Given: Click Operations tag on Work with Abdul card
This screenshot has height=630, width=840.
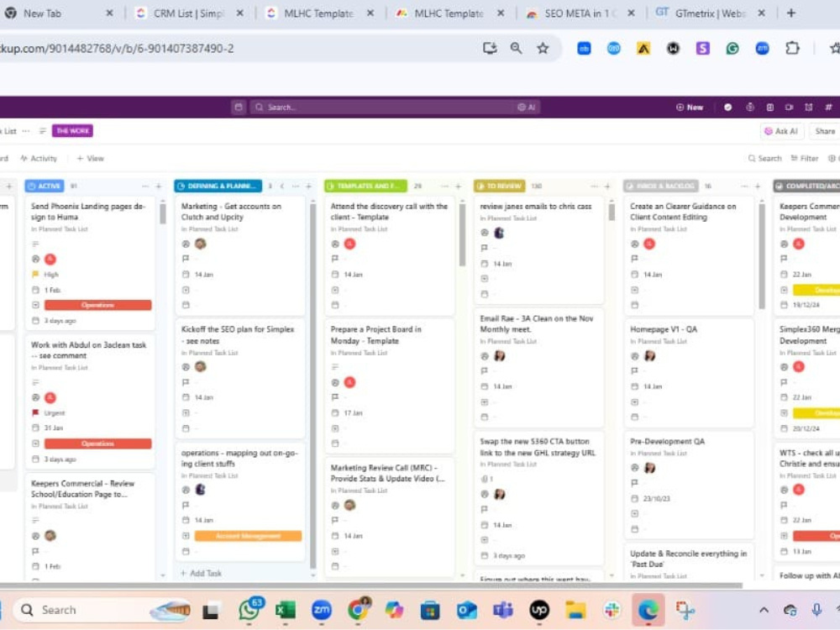Looking at the screenshot, I should (x=98, y=444).
